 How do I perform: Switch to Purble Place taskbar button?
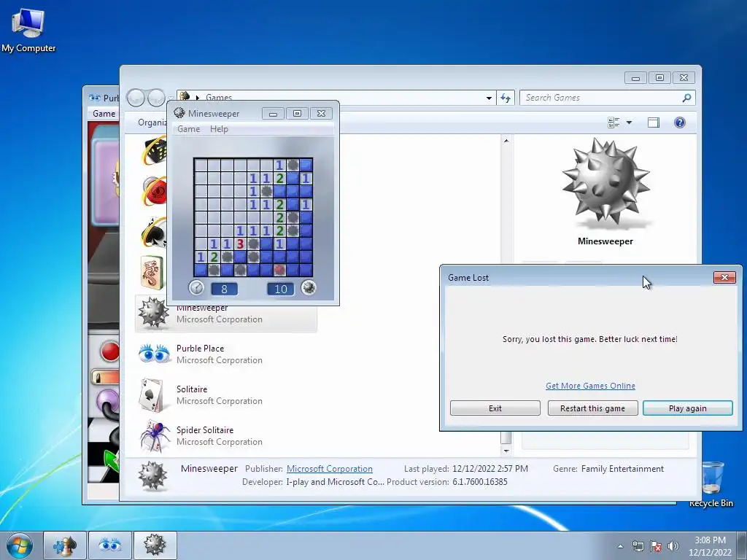(x=109, y=545)
